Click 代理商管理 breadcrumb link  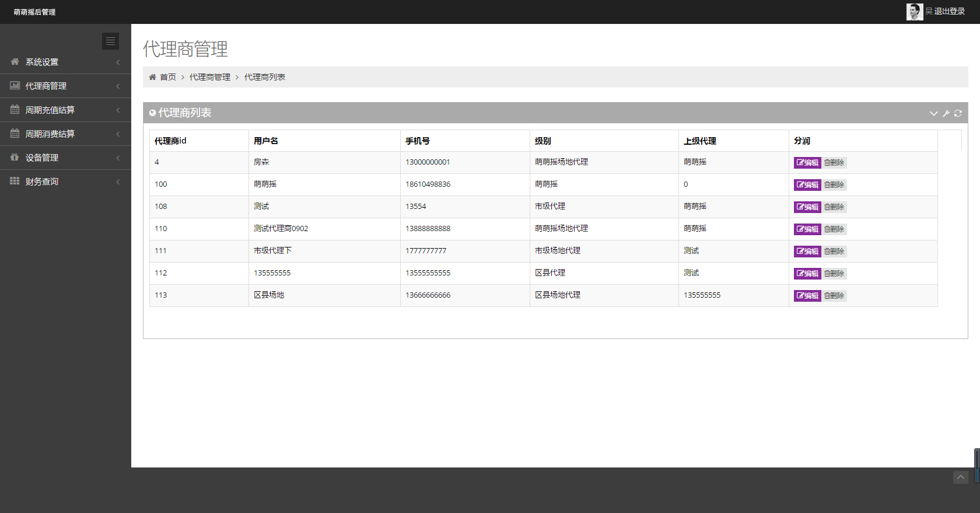[x=210, y=77]
